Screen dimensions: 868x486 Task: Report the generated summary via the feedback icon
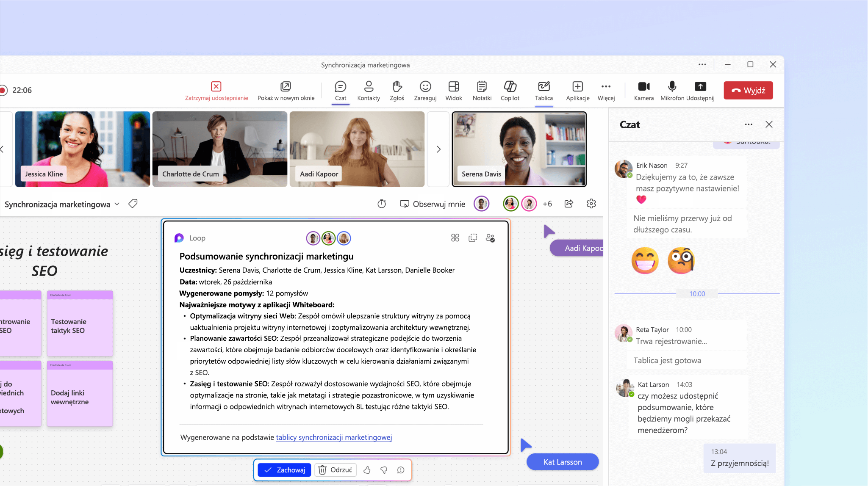click(401, 470)
